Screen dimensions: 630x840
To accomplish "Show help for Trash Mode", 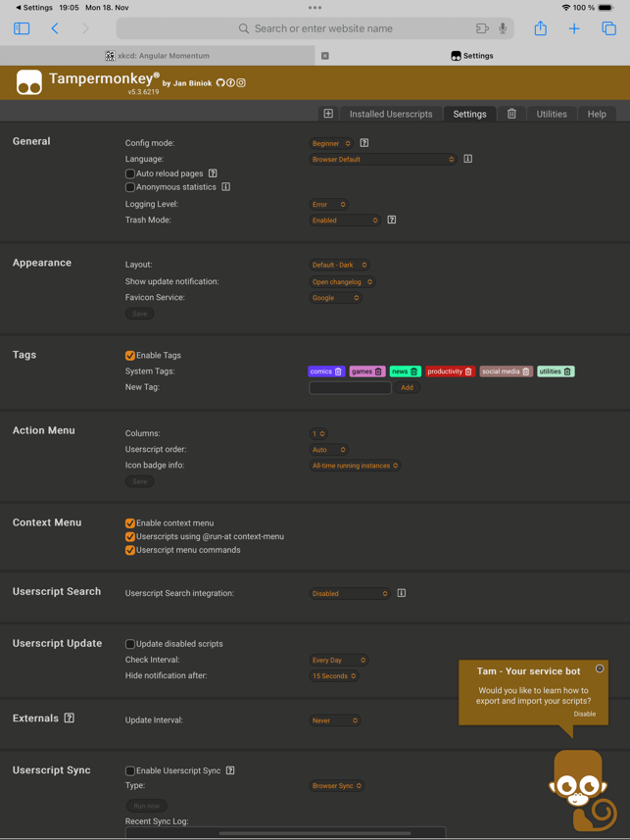I will tap(392, 220).
